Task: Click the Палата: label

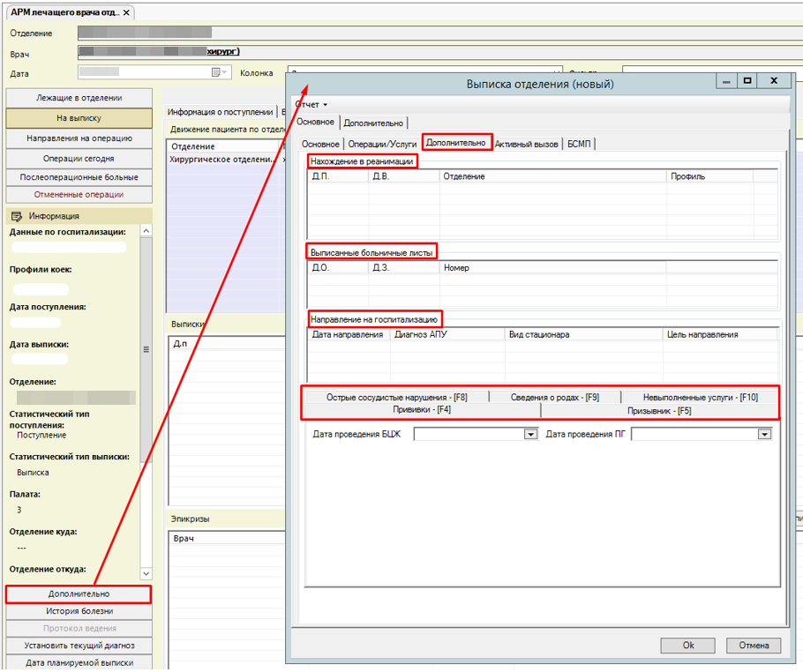Action: [x=25, y=494]
